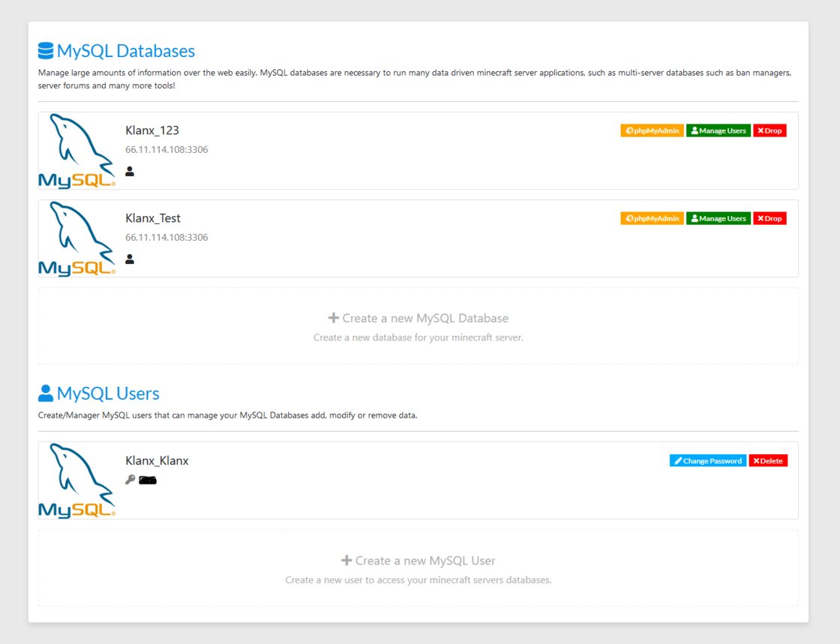Click the database stack icon in heading
Image resolution: width=840 pixels, height=644 pixels.
point(46,51)
